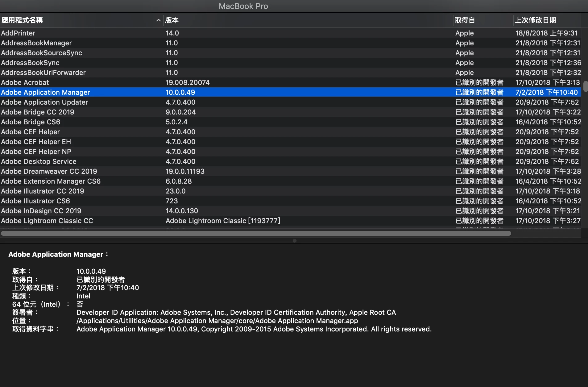Click the pane split divider handle dot

pos(295,241)
